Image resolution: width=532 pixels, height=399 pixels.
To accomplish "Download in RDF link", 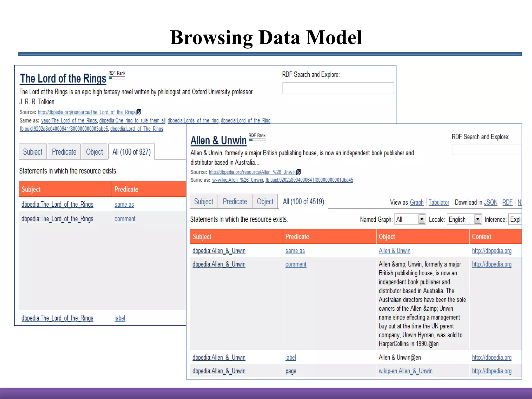I will pyautogui.click(x=507, y=202).
